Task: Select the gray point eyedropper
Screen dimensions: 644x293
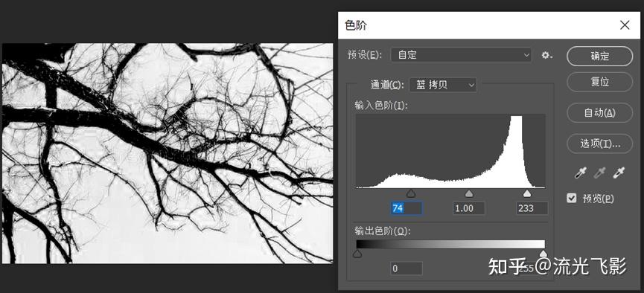Action: pos(599,173)
